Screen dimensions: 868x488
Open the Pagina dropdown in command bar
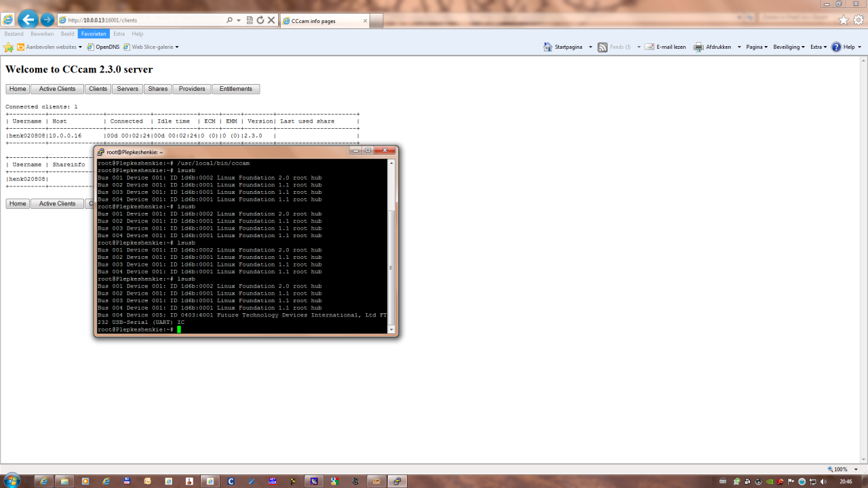[757, 47]
